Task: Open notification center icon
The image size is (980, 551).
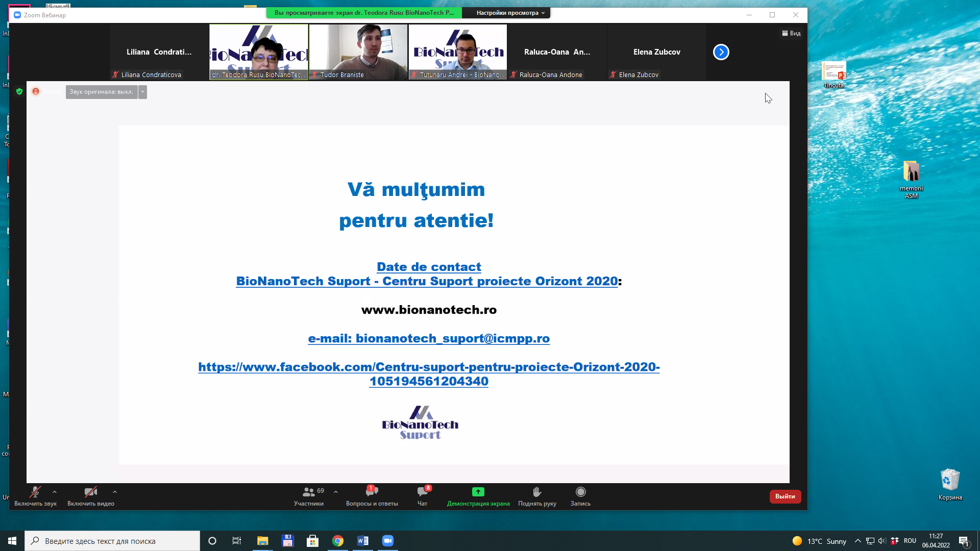Action: tap(964, 541)
